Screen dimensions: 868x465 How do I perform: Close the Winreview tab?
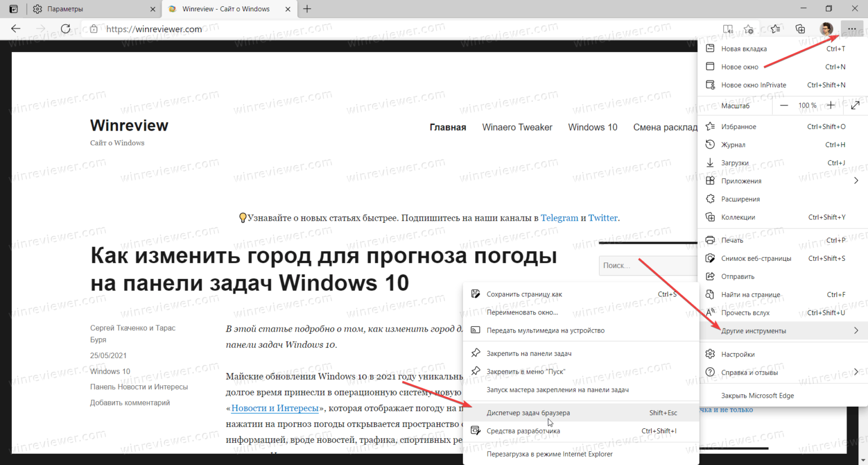tap(288, 9)
